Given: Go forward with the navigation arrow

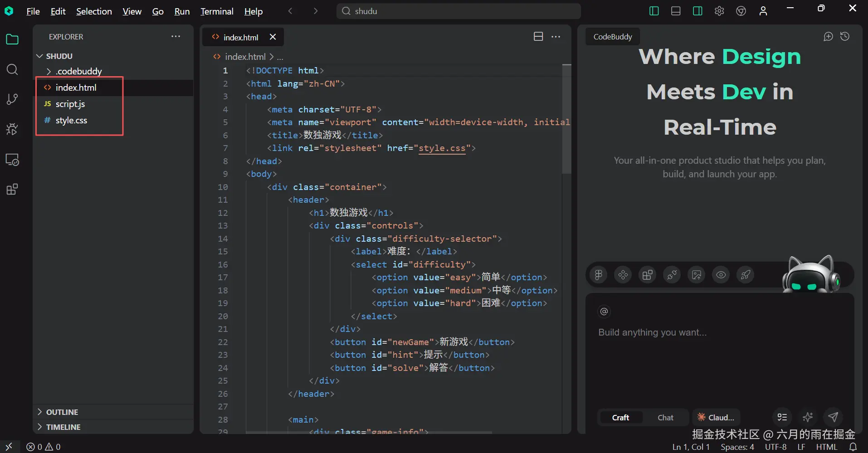Looking at the screenshot, I should click(x=316, y=11).
